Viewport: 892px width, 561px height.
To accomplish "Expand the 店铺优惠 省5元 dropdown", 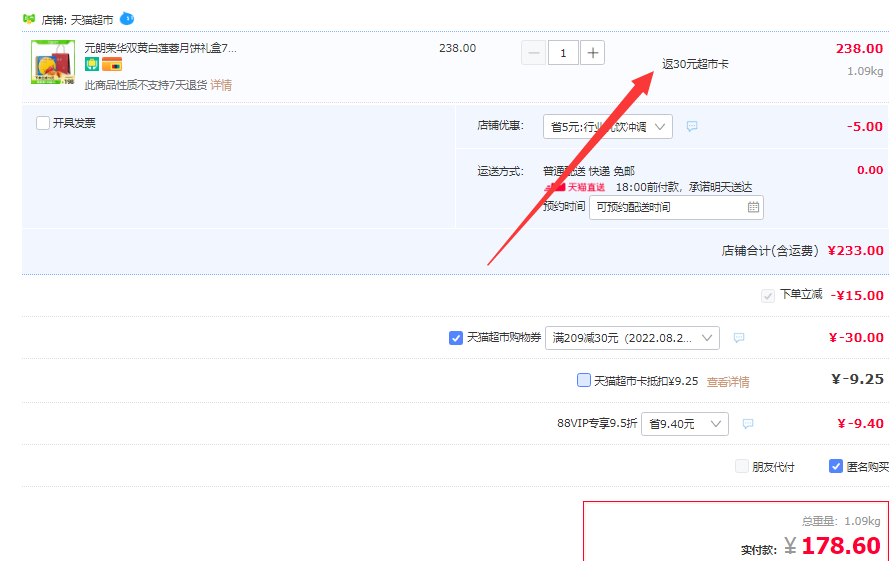I will click(x=608, y=126).
